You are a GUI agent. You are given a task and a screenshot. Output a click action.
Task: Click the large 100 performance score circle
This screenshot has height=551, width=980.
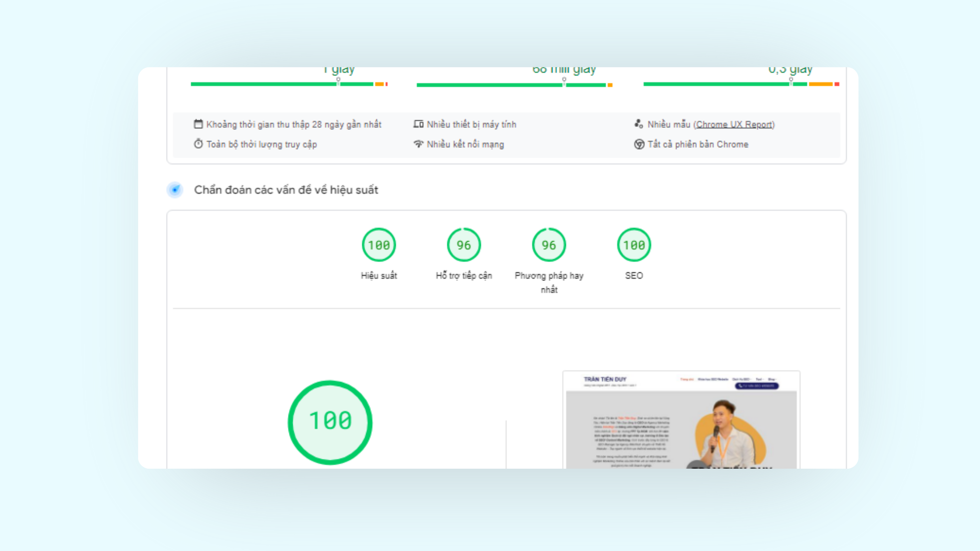[330, 422]
